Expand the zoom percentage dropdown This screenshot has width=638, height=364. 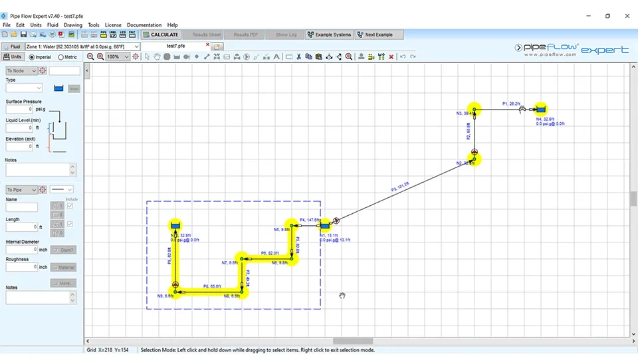tap(126, 57)
